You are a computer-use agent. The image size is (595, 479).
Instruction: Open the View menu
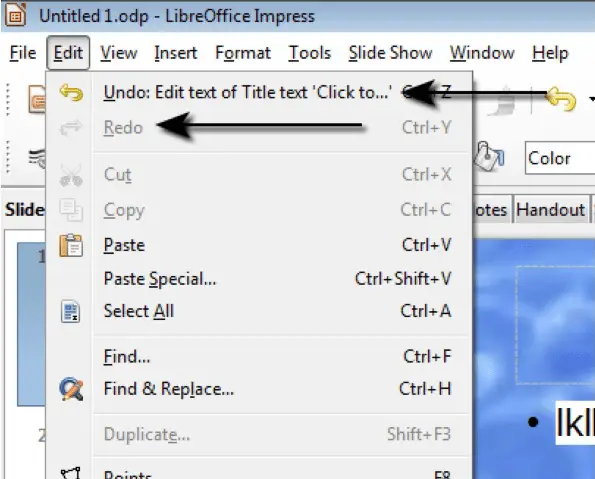point(119,53)
